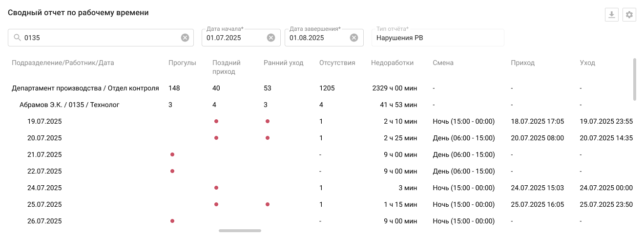Collapse Департамент производства / Отдел контроля row
The width and height of the screenshot is (644, 240).
pyautogui.click(x=85, y=88)
